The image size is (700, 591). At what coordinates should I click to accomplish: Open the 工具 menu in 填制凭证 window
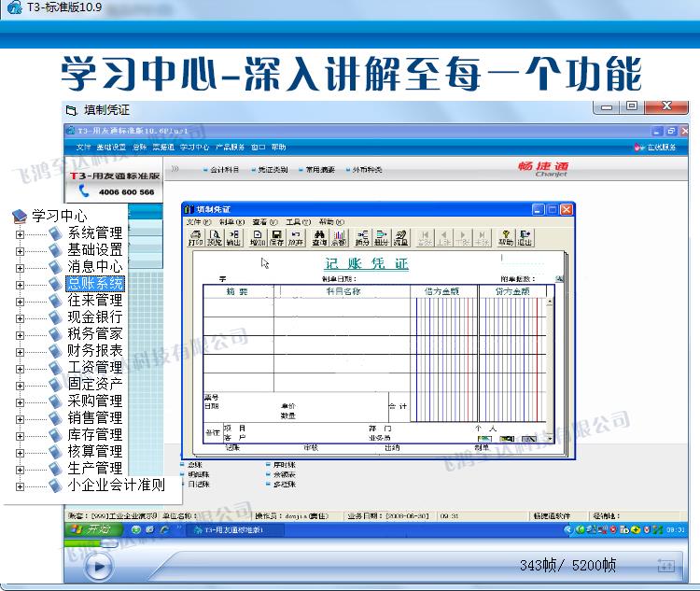point(294,222)
